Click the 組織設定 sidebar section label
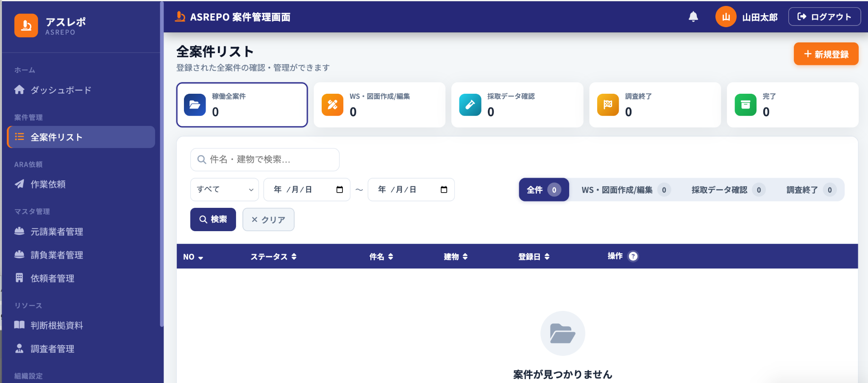The width and height of the screenshot is (868, 383). (28, 376)
